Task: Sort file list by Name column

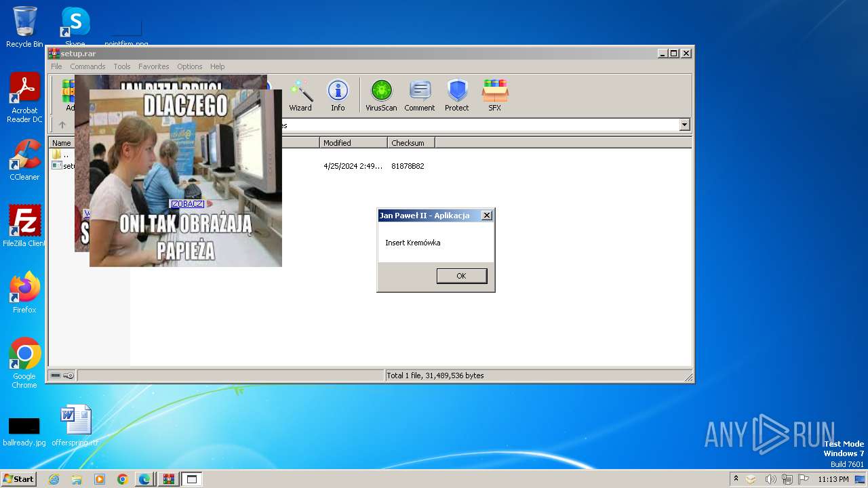Action: (62, 143)
